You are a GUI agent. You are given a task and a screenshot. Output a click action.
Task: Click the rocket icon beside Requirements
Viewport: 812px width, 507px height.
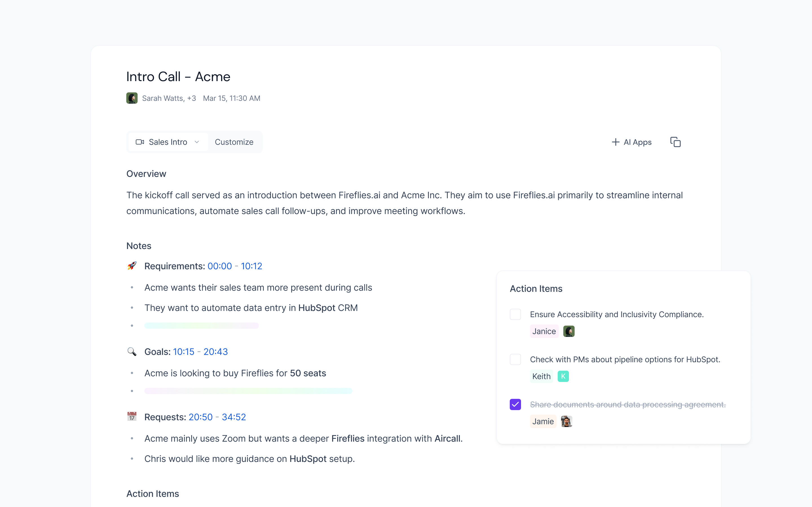[132, 266]
